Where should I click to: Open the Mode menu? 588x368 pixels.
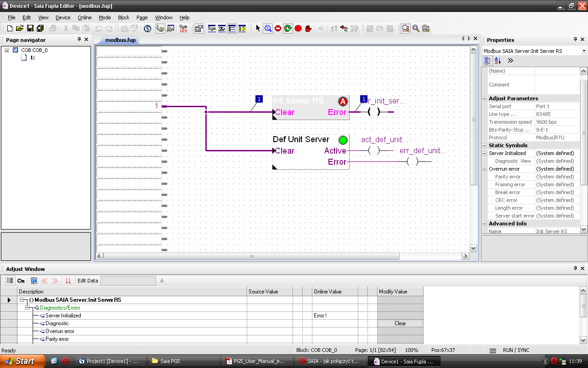coord(105,17)
